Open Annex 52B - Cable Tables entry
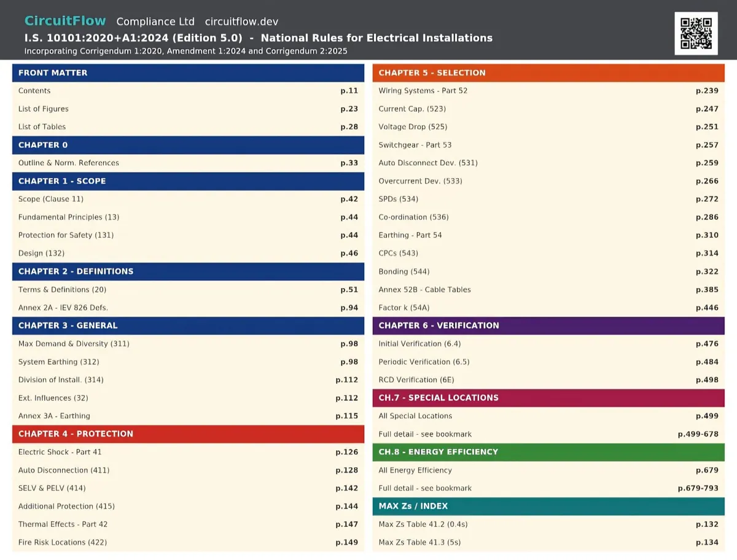Screen dimensions: 737x560 click(548, 289)
